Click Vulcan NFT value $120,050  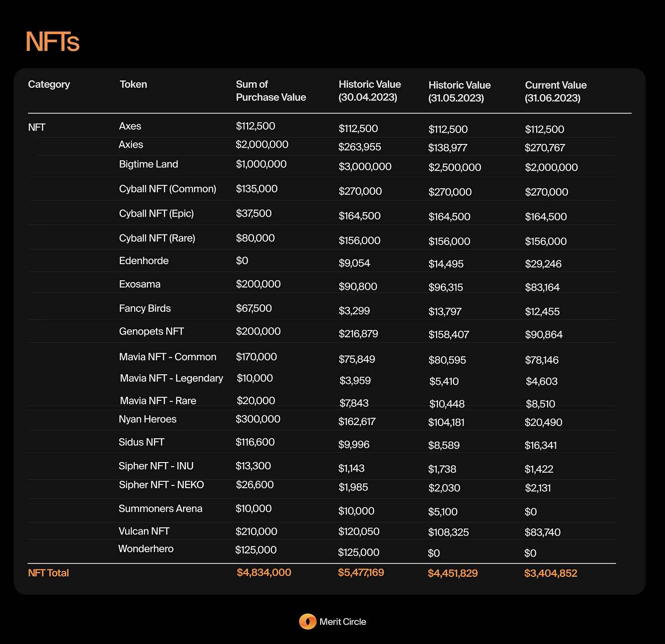(x=359, y=531)
